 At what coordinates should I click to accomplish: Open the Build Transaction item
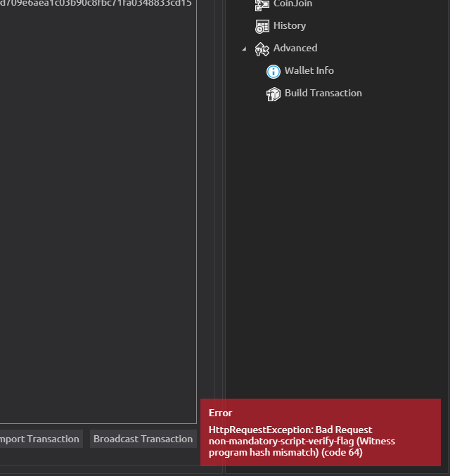pos(323,93)
